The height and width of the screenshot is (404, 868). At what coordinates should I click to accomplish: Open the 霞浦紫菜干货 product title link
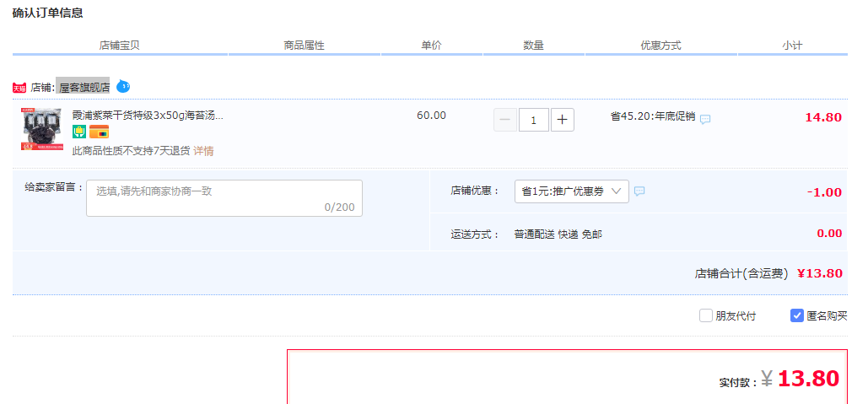(x=148, y=116)
